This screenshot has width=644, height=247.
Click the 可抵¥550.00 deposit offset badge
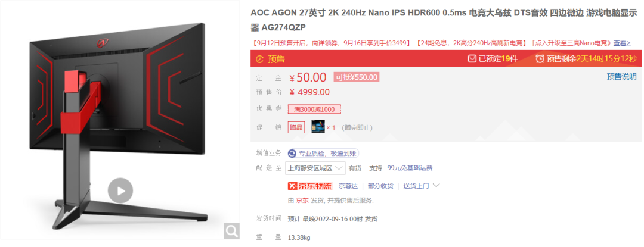[356, 77]
